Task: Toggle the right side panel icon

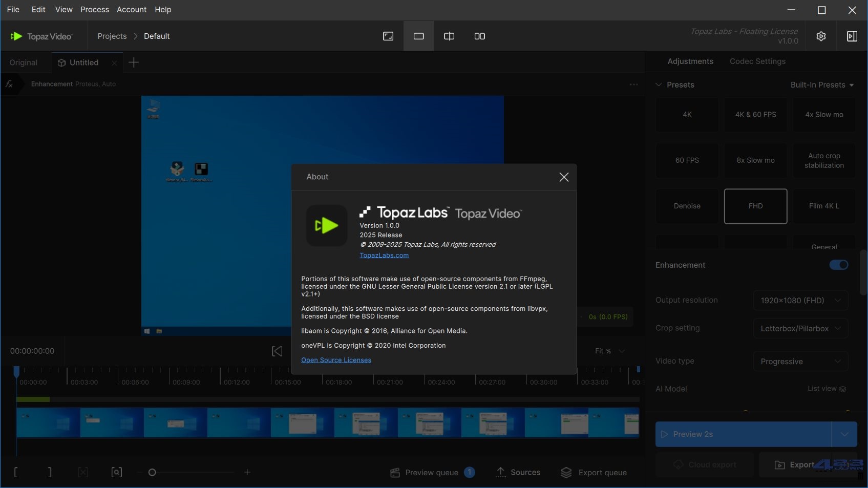Action: pyautogui.click(x=852, y=36)
